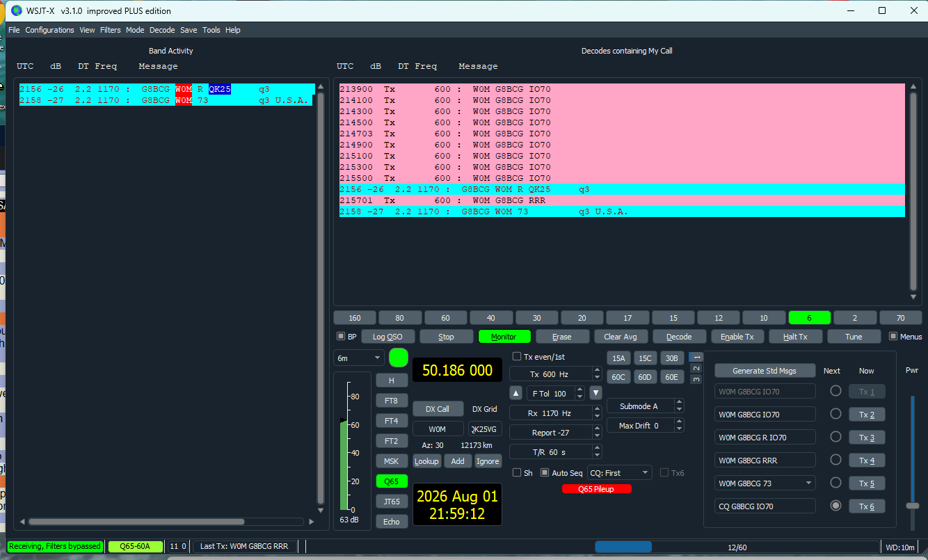This screenshot has width=928, height=560.
Task: Click the Halt Tx button
Action: tap(795, 337)
